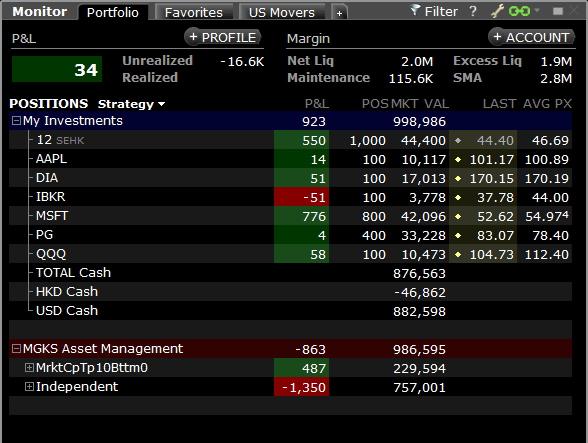
Task: Click diamond tick marker in QQQ row
Action: (x=458, y=255)
